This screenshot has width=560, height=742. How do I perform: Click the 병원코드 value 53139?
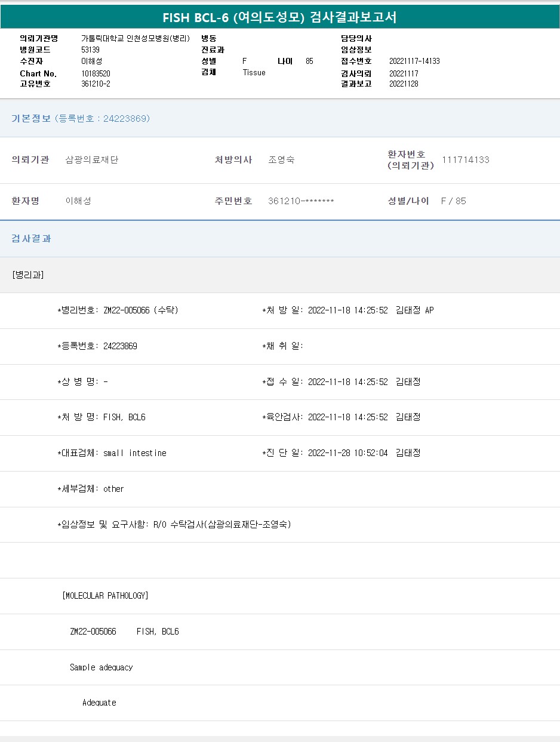click(90, 50)
